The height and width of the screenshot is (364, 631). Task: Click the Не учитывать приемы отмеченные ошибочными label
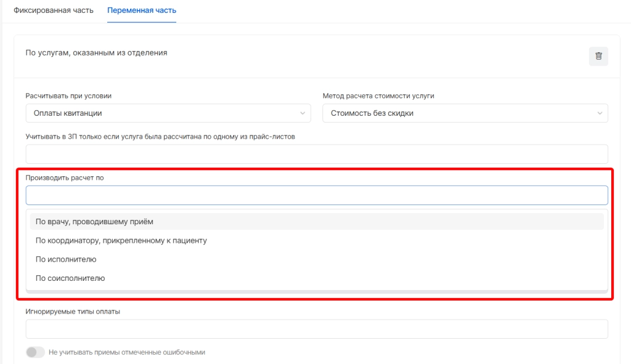point(126,352)
